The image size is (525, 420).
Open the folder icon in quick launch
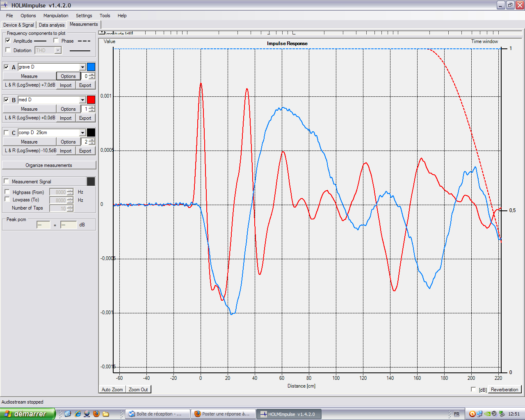[x=106, y=414]
